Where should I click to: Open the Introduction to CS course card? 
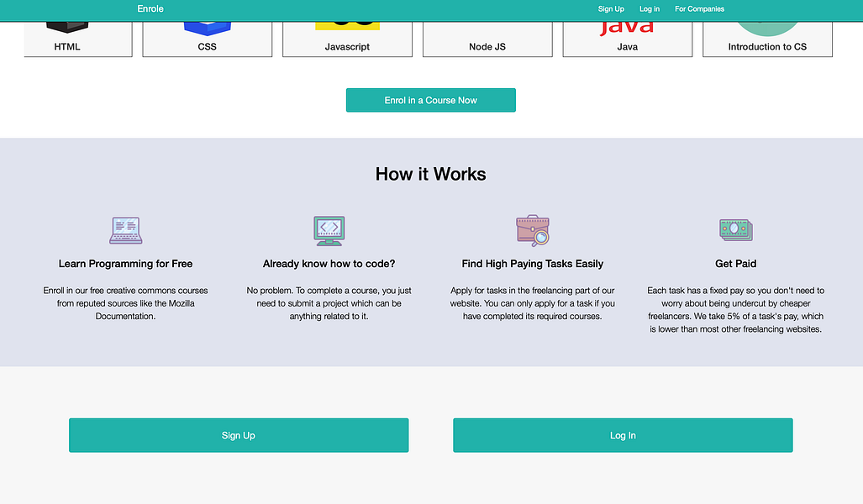(767, 39)
